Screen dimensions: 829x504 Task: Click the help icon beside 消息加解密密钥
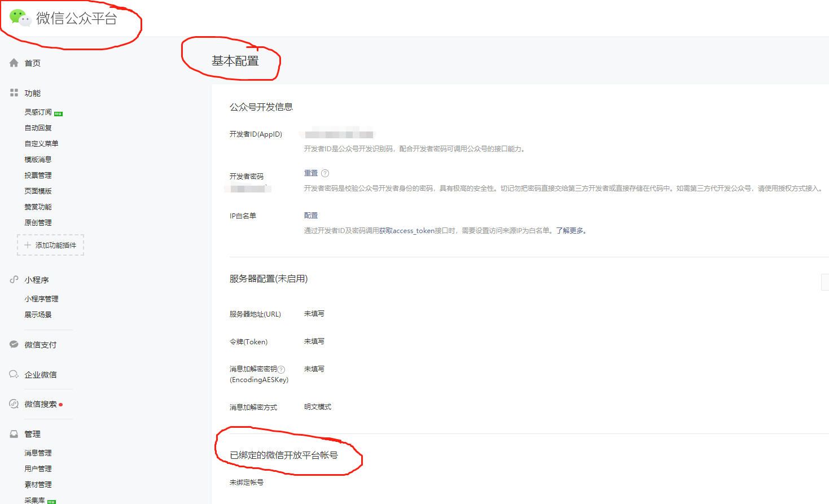(x=281, y=370)
